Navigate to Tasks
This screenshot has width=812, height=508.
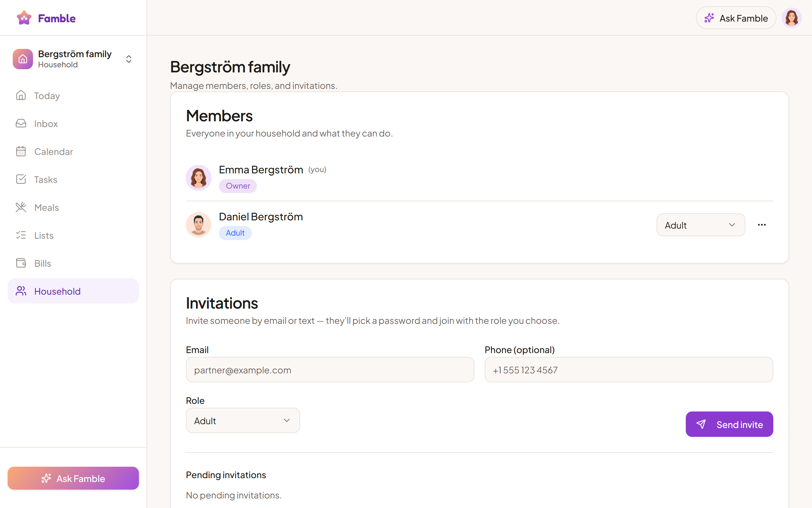[73, 179]
